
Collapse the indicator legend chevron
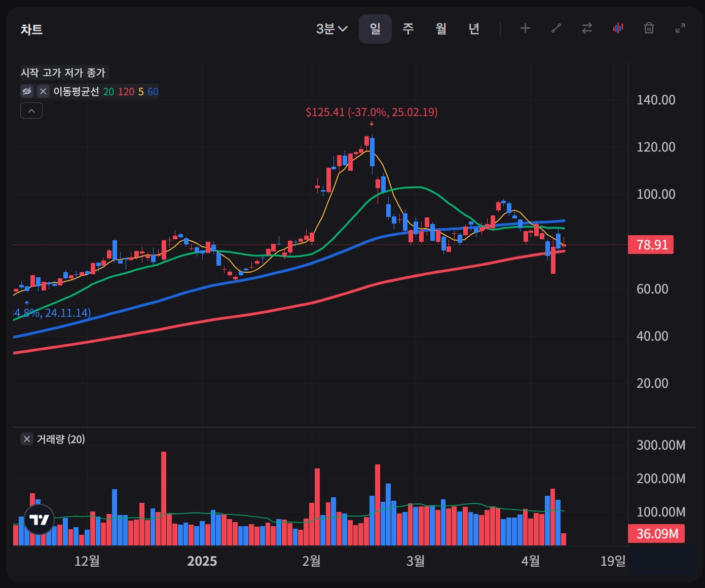coord(31,111)
